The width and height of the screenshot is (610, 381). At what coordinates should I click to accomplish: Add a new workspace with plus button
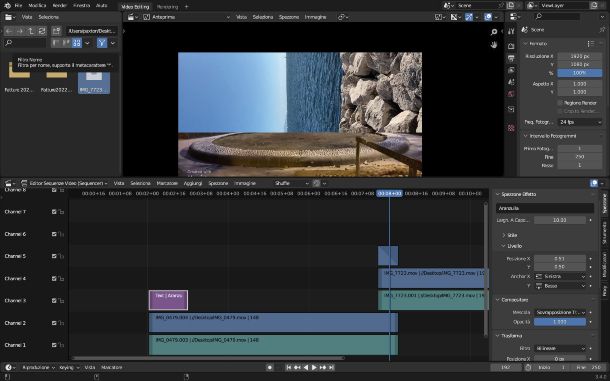pos(186,7)
